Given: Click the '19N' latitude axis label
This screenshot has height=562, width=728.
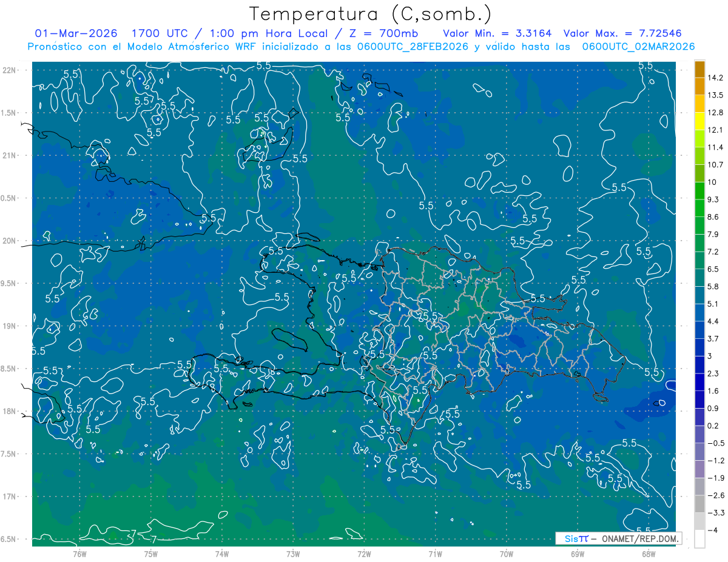Looking at the screenshot, I should (8, 326).
